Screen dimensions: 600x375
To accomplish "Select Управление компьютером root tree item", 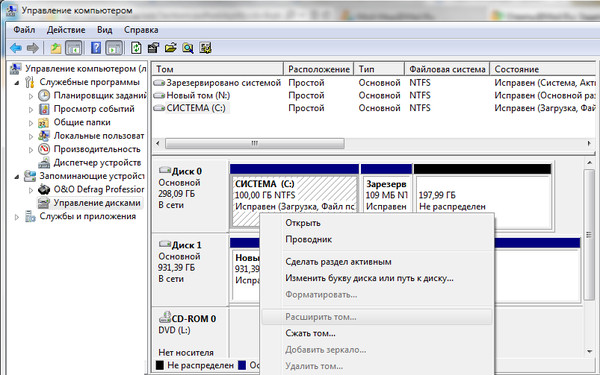I will click(86, 69).
